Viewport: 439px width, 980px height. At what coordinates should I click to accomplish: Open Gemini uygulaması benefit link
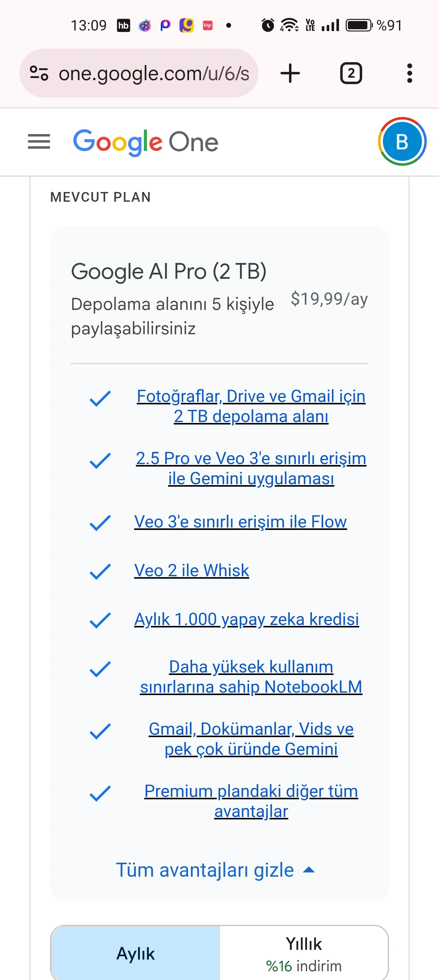(251, 468)
